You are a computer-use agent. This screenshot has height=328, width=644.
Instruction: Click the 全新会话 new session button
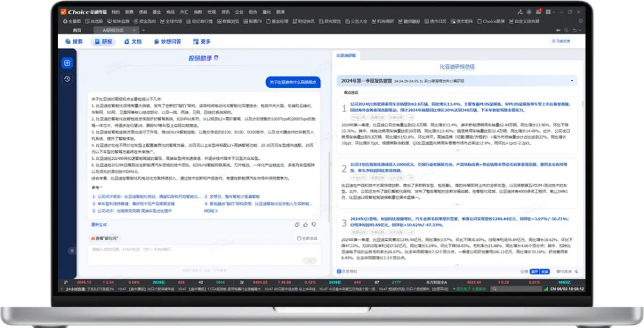308,238
